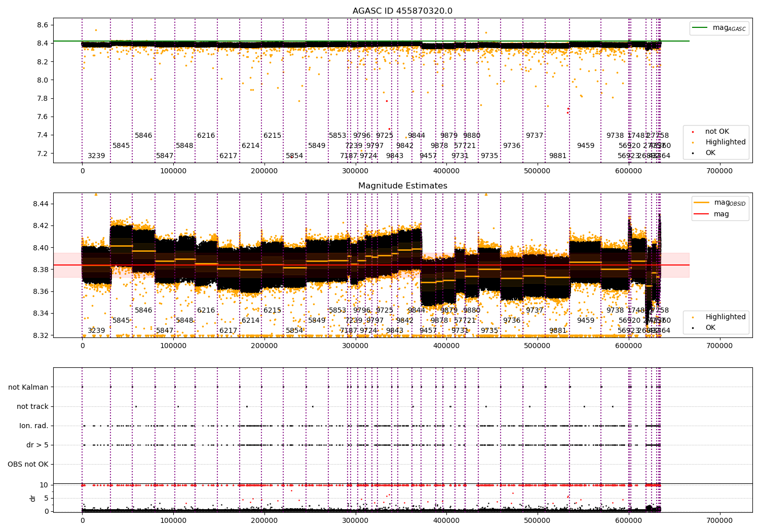This screenshot has height=532, width=760.
Task: Click the 8.32 y-axis tick label
Action: 41,335
